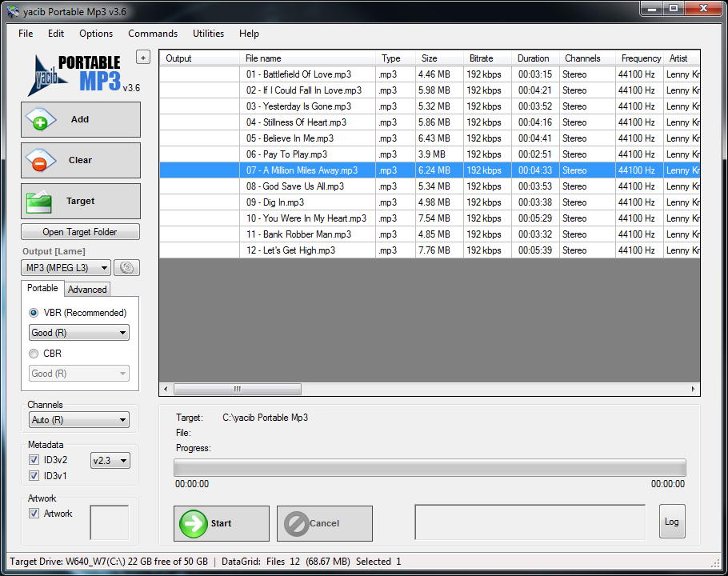Select row 11 - Bank Robber Man.mp3

pyautogui.click(x=430, y=234)
